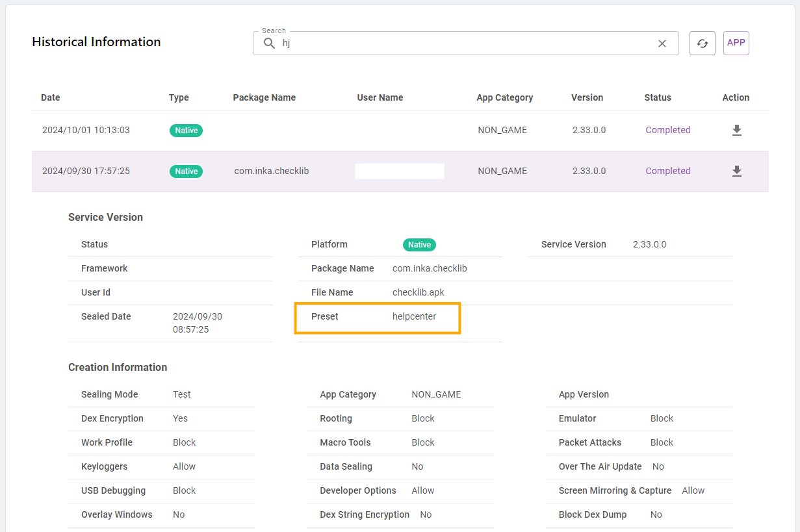Select the Sealed Date value

pyautogui.click(x=198, y=323)
